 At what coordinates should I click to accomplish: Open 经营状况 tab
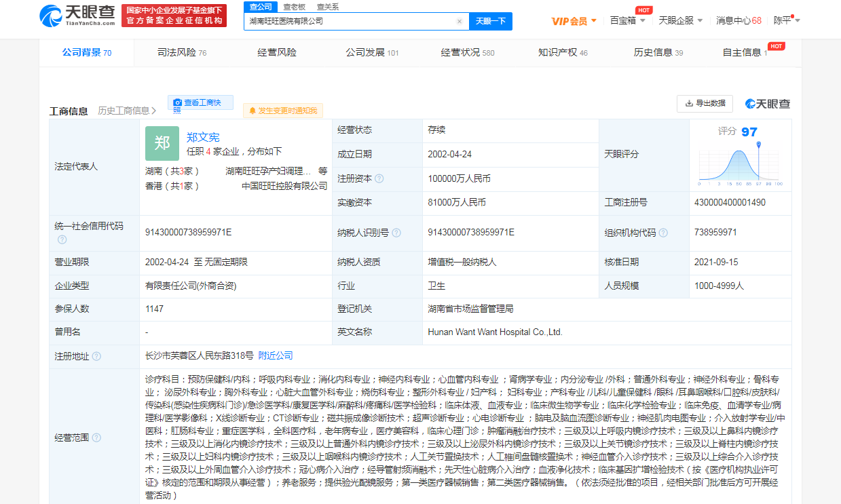468,52
